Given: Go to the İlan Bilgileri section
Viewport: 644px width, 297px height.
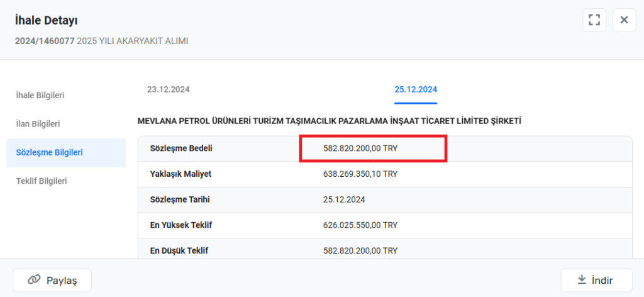Looking at the screenshot, I should [38, 124].
